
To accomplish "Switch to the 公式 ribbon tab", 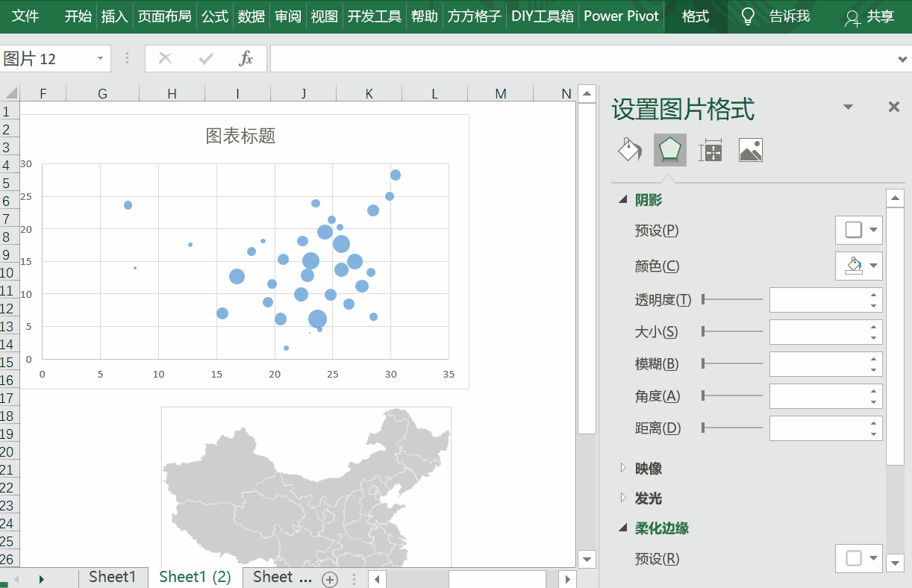I will point(215,16).
